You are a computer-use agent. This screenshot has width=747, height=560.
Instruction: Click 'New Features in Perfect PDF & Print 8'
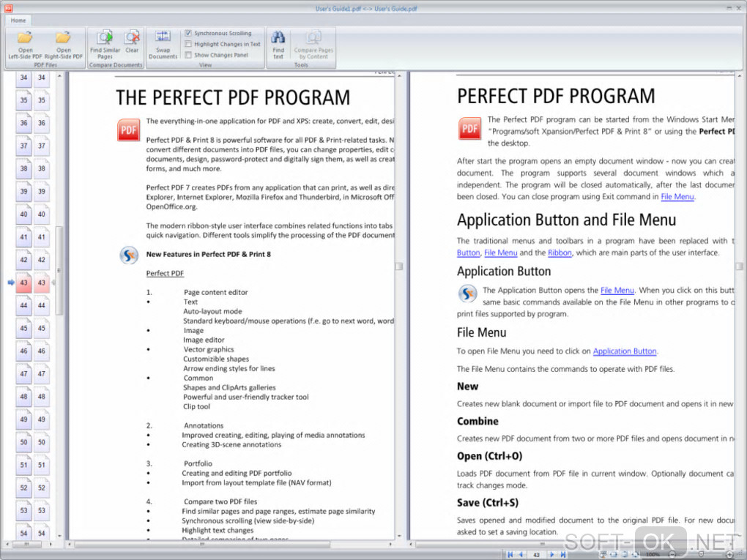(208, 254)
